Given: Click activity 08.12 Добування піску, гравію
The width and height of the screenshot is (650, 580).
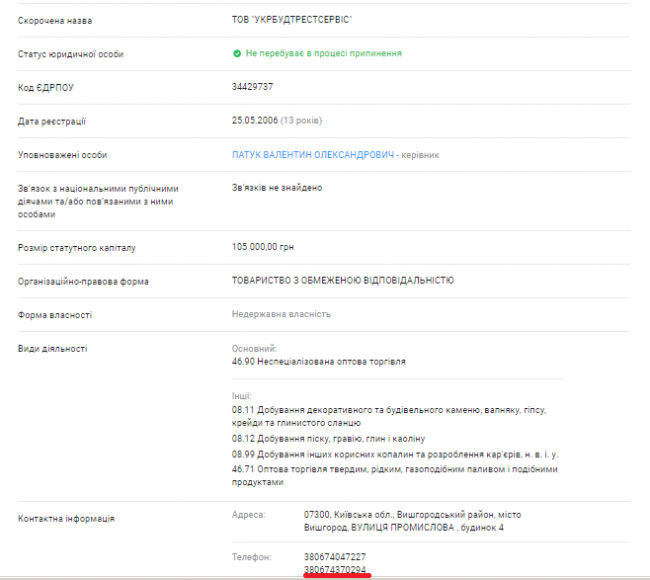Looking at the screenshot, I should point(328,439).
